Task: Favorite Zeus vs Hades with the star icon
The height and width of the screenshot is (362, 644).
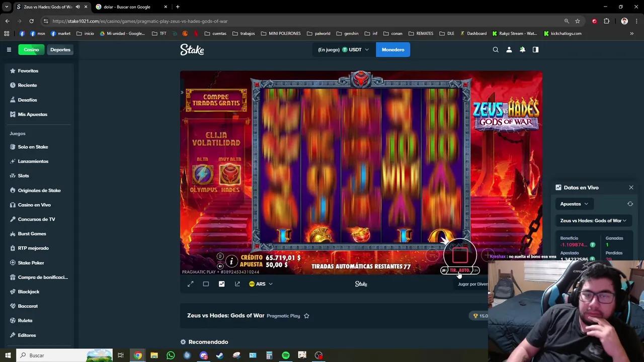Action: pyautogui.click(x=306, y=316)
